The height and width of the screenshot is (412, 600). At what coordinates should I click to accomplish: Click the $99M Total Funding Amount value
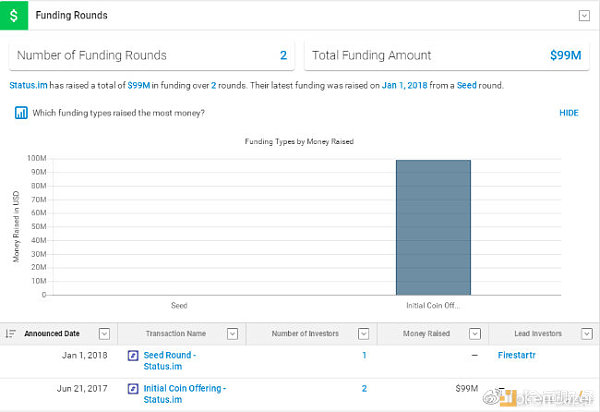pos(566,55)
